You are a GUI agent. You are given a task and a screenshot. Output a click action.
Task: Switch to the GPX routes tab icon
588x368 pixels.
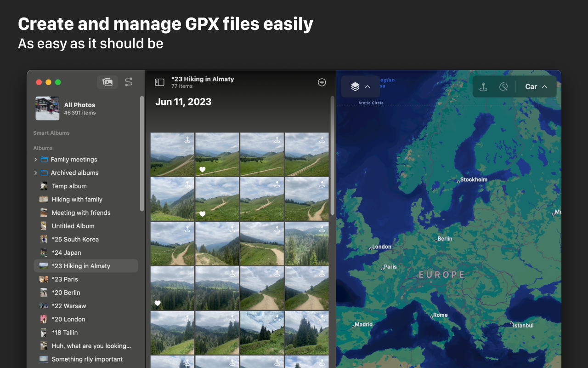pos(129,82)
